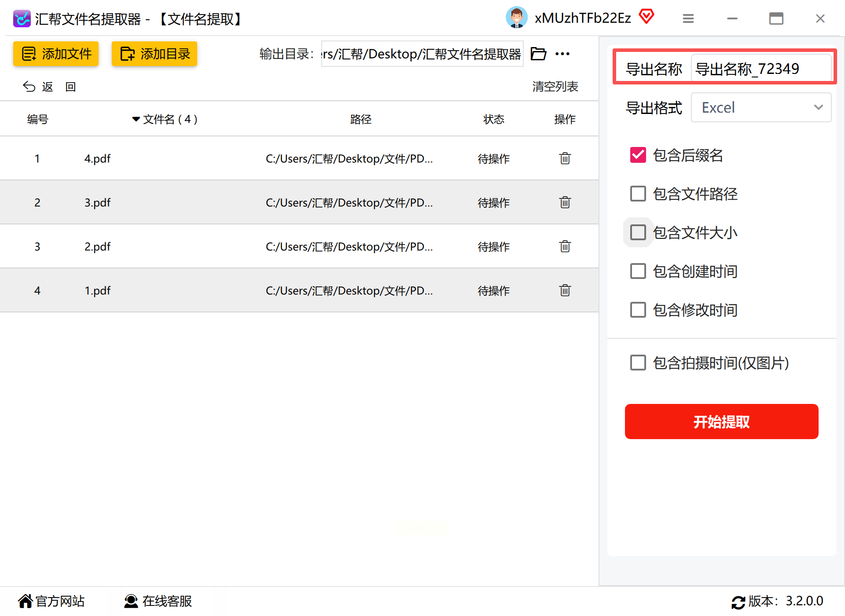Image resolution: width=845 pixels, height=616 pixels.
Task: Click 添加文件 button
Action: (x=56, y=54)
